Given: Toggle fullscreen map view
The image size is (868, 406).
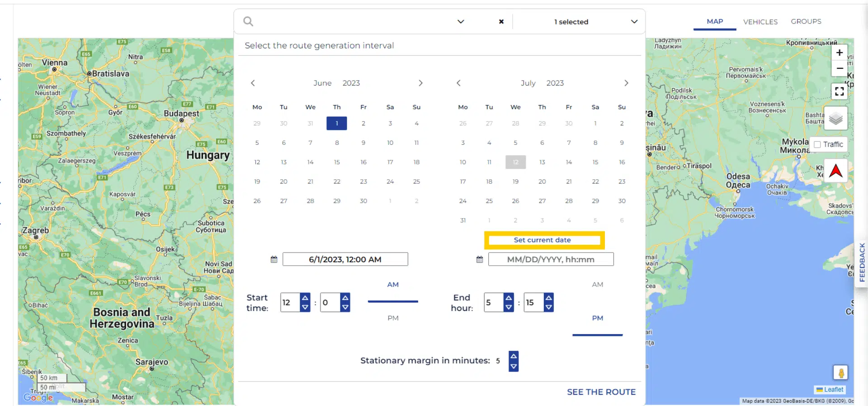Looking at the screenshot, I should [839, 91].
